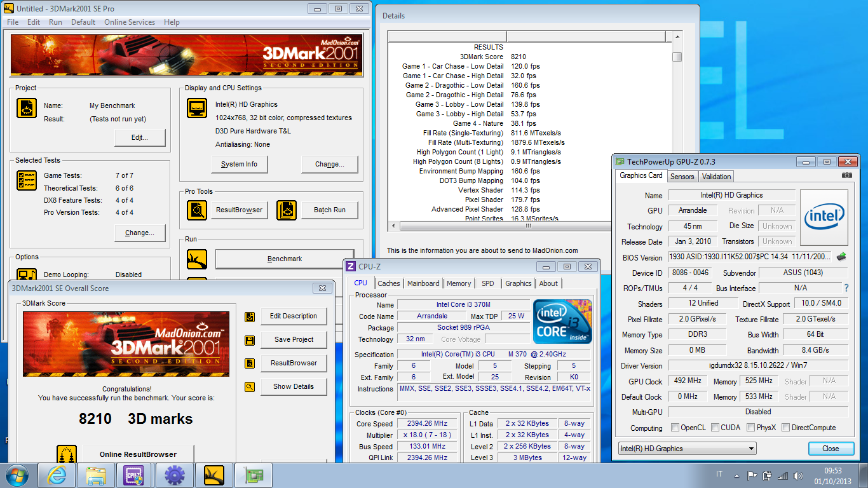Click the Intel logo in GPU-Z
868x488 pixels.
tap(824, 218)
